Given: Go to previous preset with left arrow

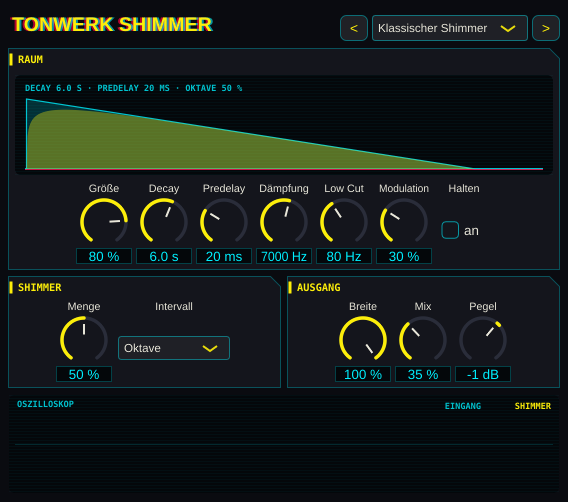Looking at the screenshot, I should [354, 28].
